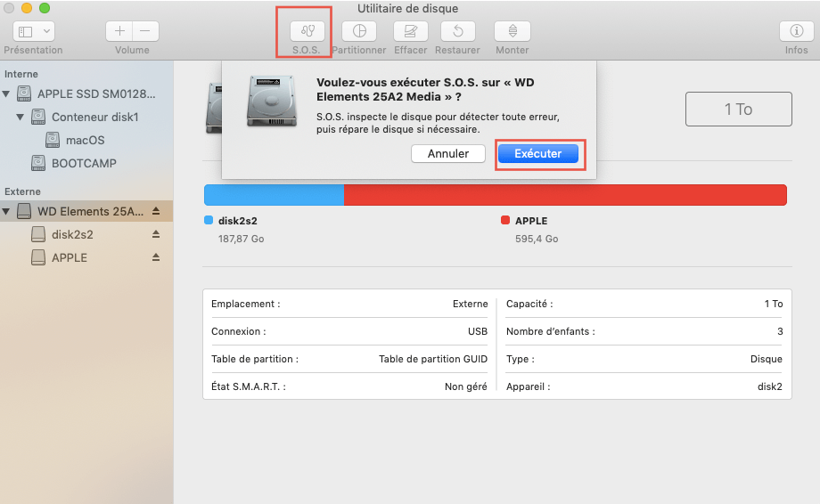
Task: Click the S.O.S. first aid toolbar icon
Action: click(307, 31)
